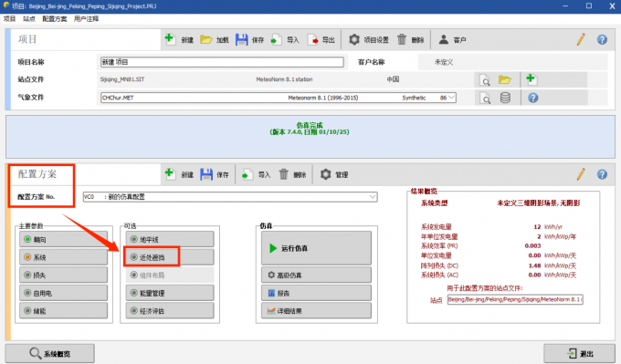Open the meteo file dropdown
The height and width of the screenshot is (364, 621).
[x=451, y=98]
